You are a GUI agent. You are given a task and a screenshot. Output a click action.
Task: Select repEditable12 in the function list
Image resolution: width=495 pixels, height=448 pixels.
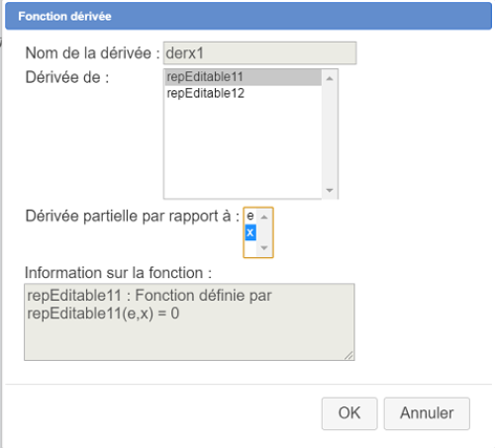point(244,93)
